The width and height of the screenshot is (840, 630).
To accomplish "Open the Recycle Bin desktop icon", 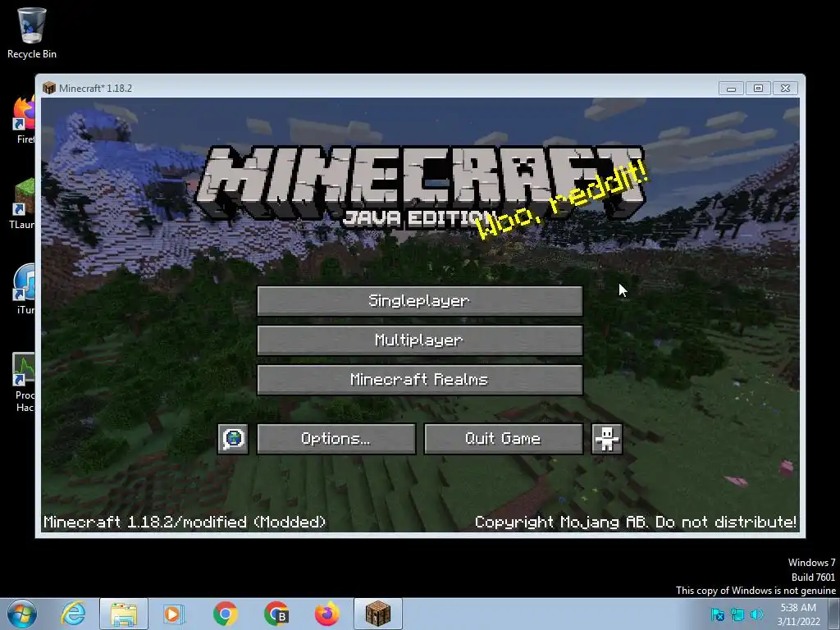I will 32,33.
